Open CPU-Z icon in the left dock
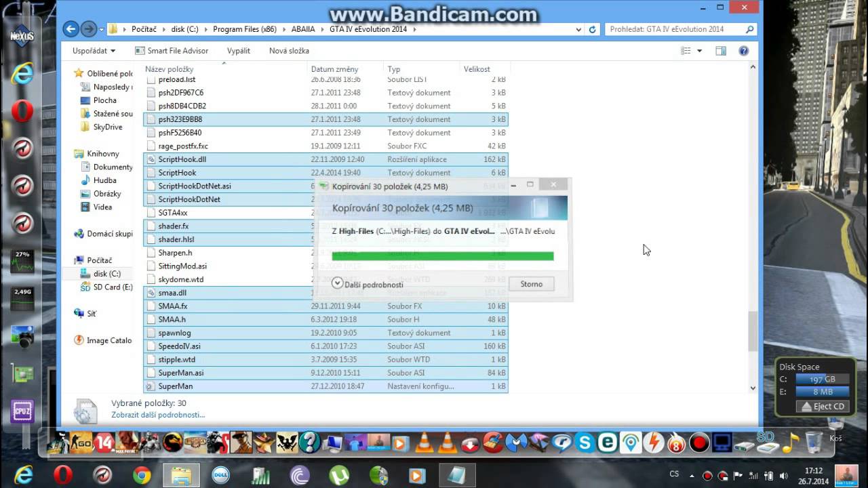This screenshot has height=488, width=868. pos(22,411)
